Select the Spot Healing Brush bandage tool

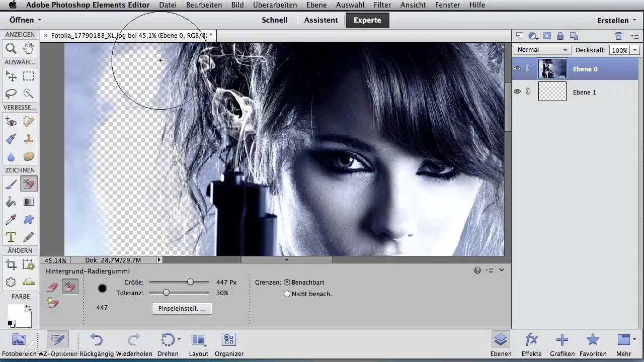(x=29, y=121)
